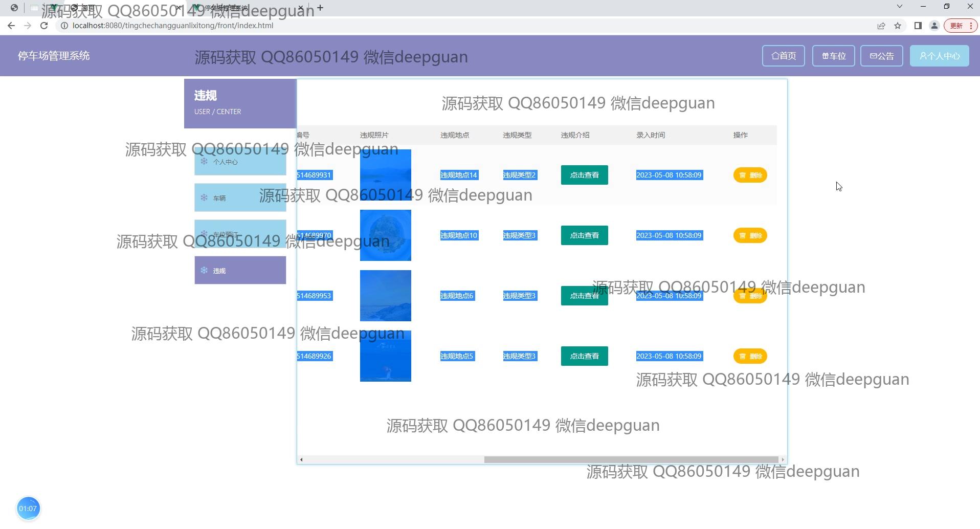Select 车辆 in the left sidebar
980x529 pixels.
240,198
